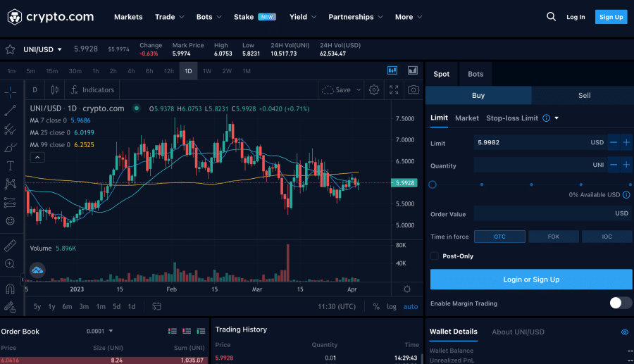Screen dimensions: 634x364
Task: Open the Markets page
Action: [128, 17]
